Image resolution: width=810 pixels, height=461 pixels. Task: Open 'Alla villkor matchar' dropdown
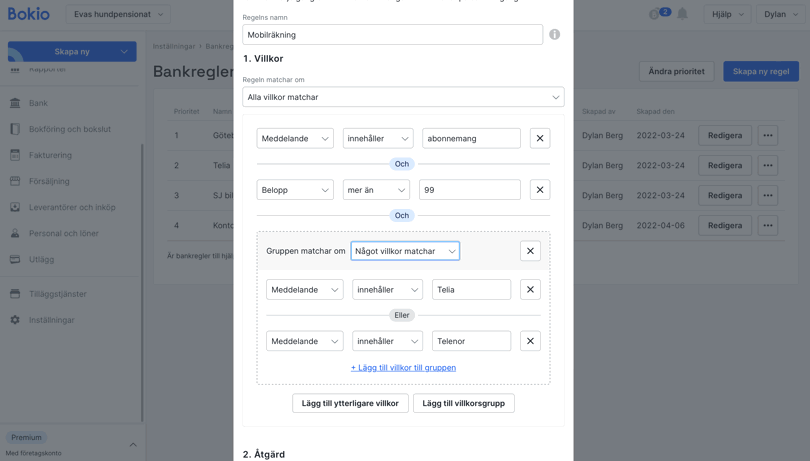[x=403, y=97]
